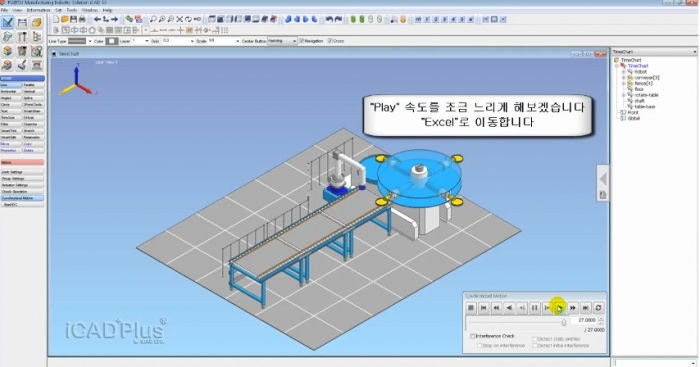Expand the Robot tree node
This screenshot has height=367, width=700.
click(624, 71)
